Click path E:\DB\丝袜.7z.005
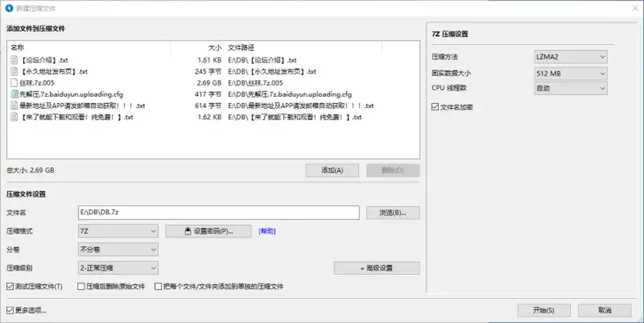The image size is (644, 323). click(x=256, y=83)
